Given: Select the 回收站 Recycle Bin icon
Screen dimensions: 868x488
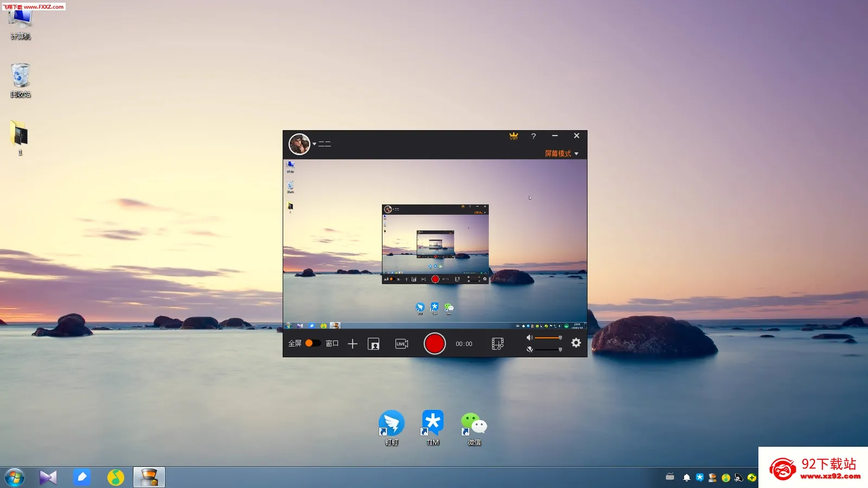Looking at the screenshot, I should click(x=21, y=80).
